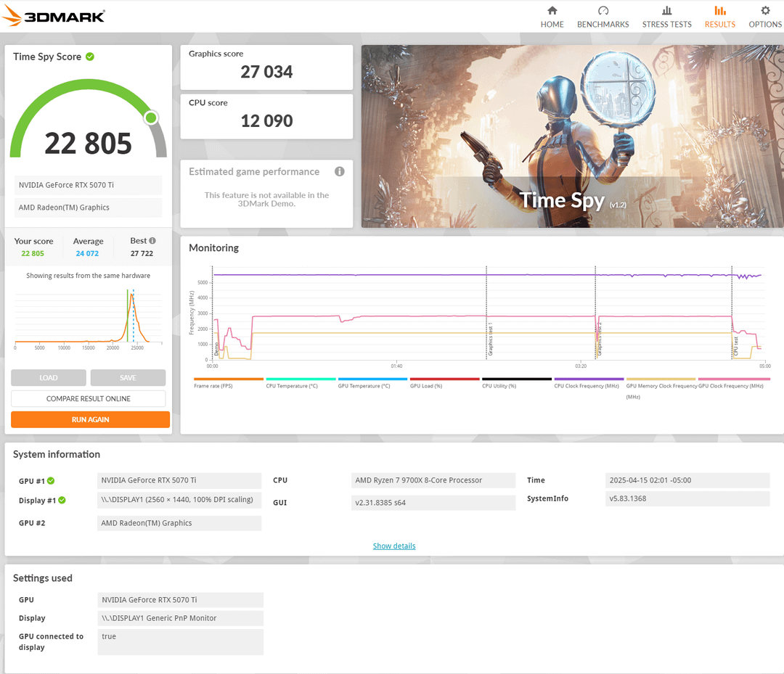Viewport: 784px width, 674px height.
Task: Open the Options gear icon
Action: coord(765,10)
